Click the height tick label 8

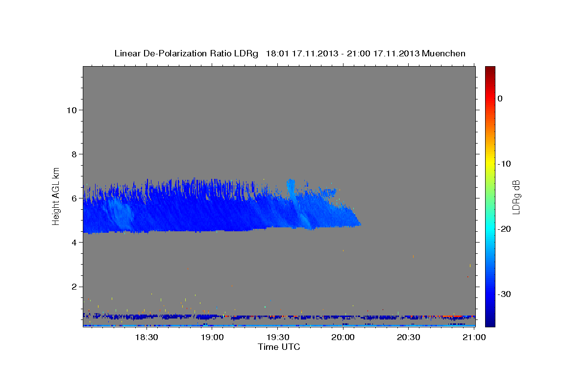coord(73,154)
